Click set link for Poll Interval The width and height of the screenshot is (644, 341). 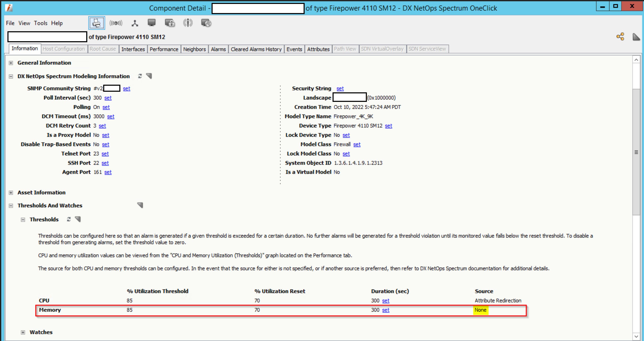tap(108, 98)
